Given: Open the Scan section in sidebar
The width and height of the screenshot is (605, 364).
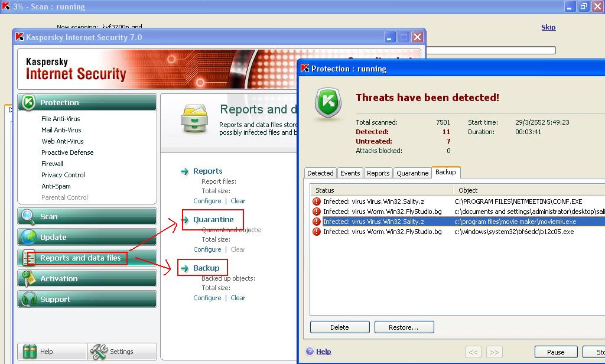Looking at the screenshot, I should coord(87,216).
